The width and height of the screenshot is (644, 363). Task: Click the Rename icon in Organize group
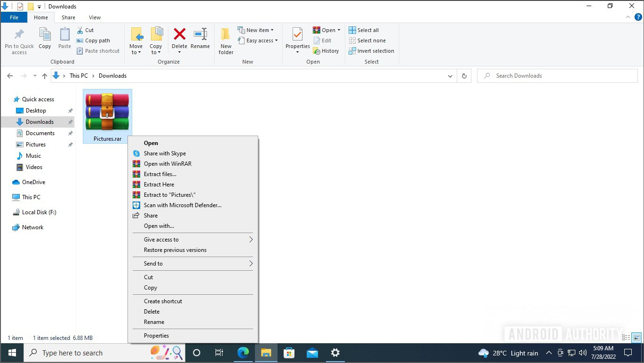coord(200,35)
